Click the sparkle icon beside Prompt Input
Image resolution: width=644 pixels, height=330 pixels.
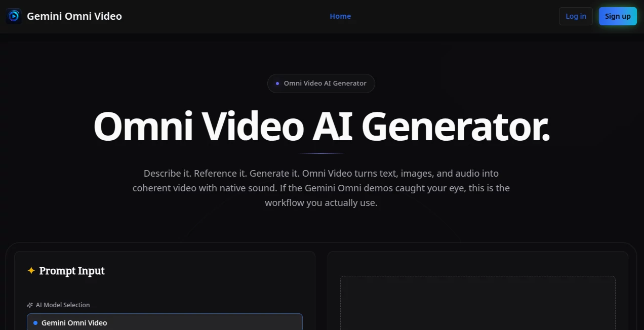[x=31, y=271]
